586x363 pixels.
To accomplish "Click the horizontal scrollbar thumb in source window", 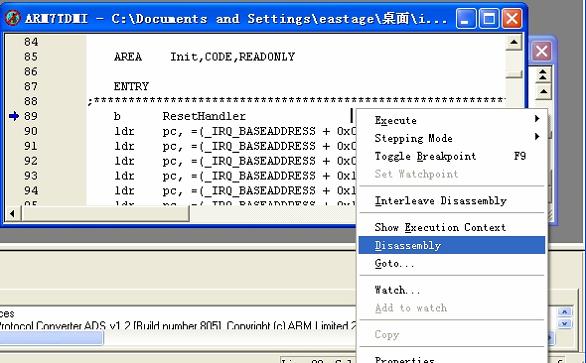I will (105, 214).
